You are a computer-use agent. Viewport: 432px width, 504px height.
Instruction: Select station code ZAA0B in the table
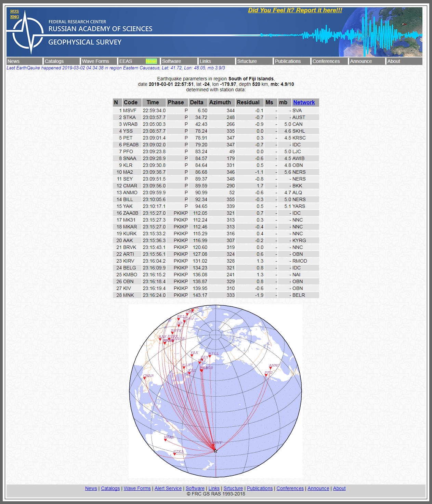click(131, 213)
